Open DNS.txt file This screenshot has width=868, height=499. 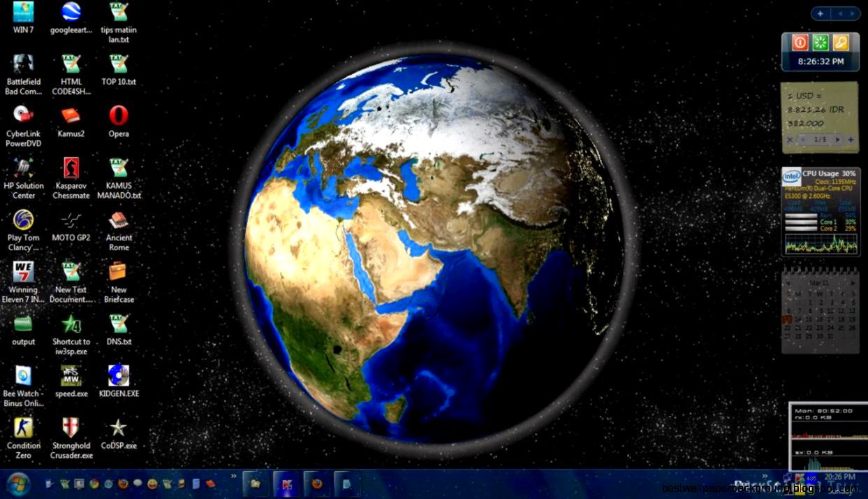click(x=119, y=330)
